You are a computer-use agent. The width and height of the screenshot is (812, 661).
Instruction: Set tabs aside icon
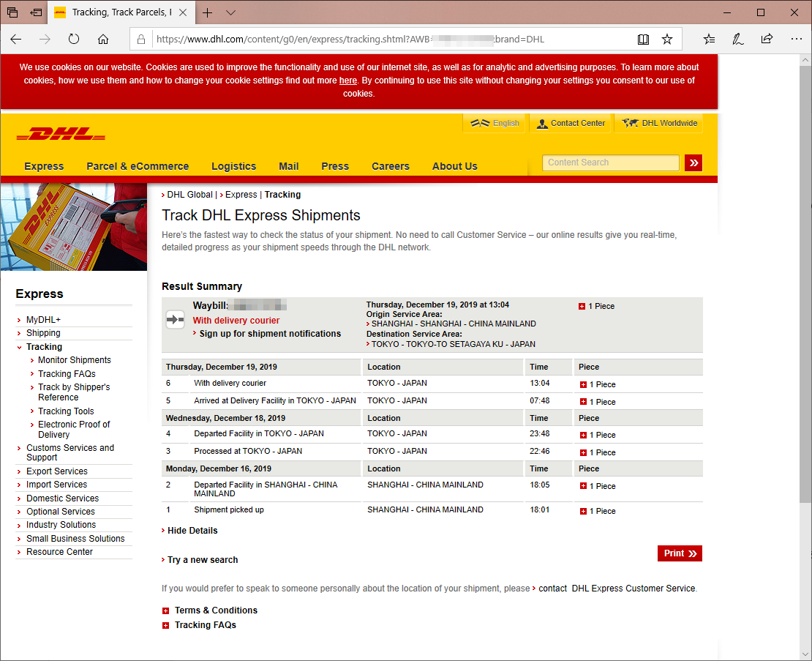tap(36, 12)
